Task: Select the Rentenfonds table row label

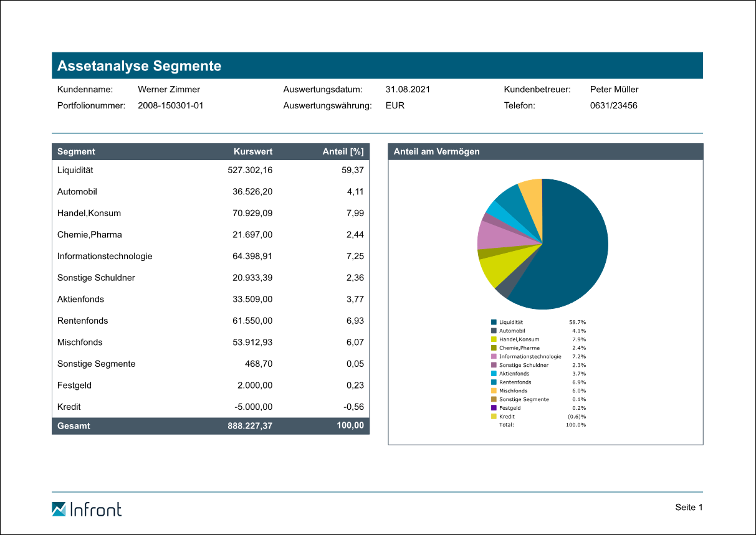Action: pos(82,321)
